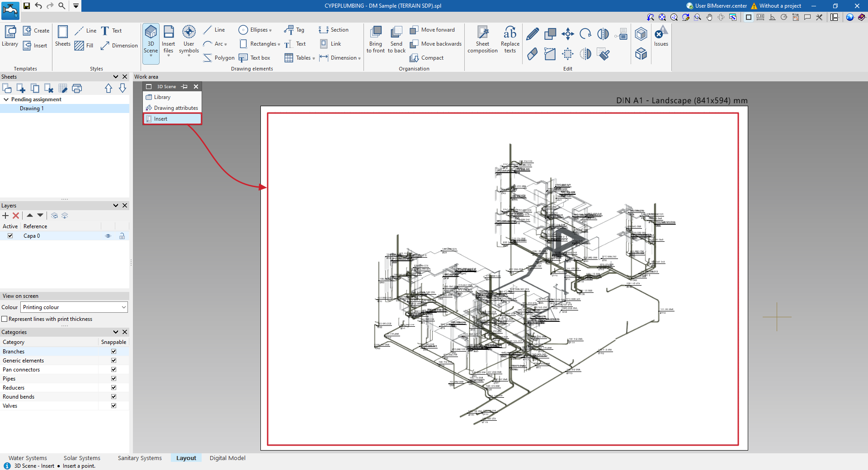Image resolution: width=868 pixels, height=470 pixels.
Task: Open the Sheet composition tool
Action: (482, 39)
